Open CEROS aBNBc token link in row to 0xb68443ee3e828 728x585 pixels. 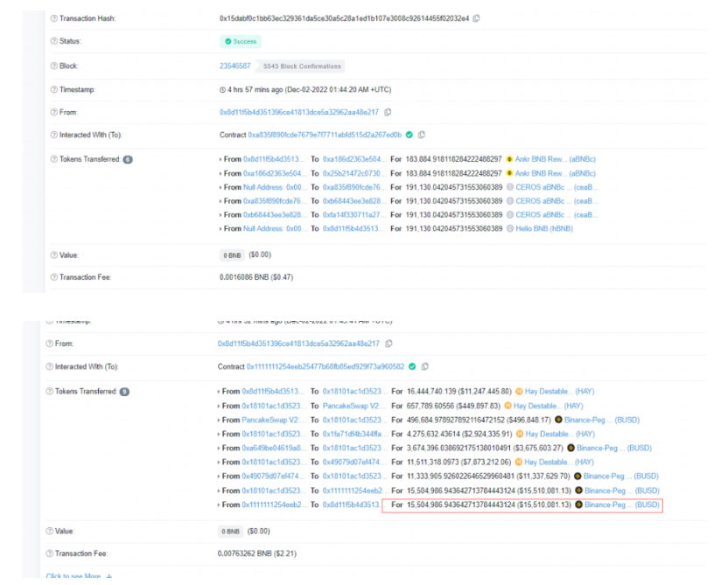557,201
